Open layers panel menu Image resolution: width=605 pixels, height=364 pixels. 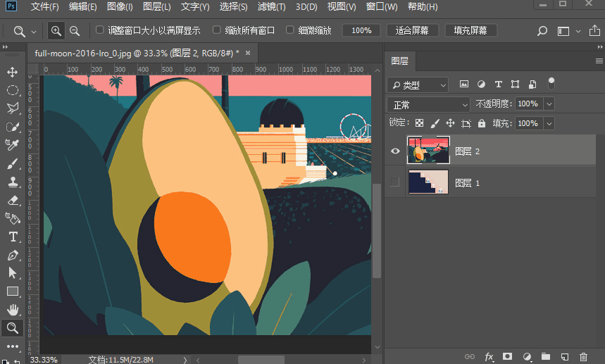(x=599, y=61)
